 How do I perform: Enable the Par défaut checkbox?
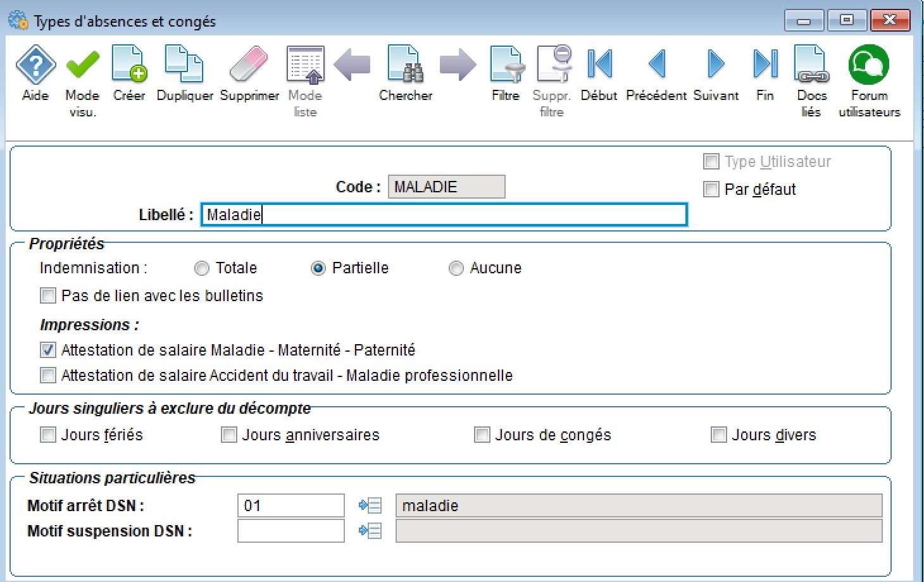[711, 189]
